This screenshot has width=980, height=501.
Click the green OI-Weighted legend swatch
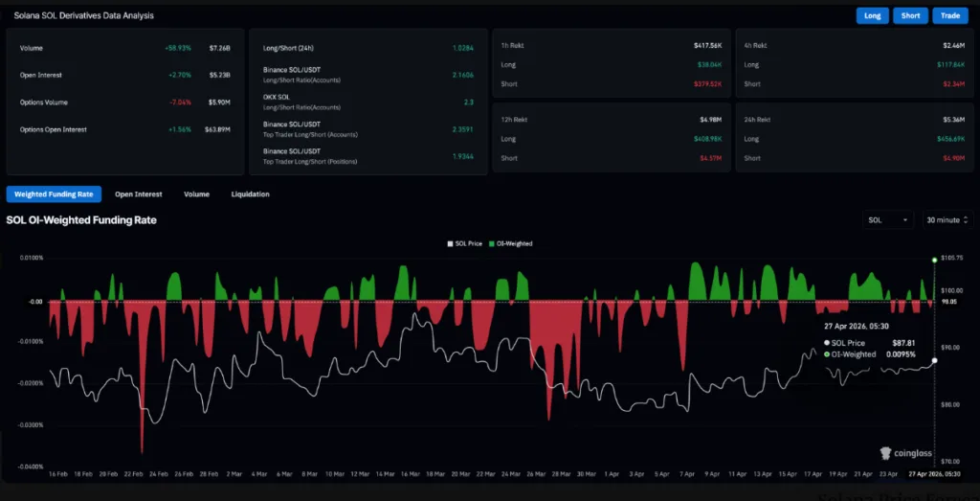(x=491, y=243)
